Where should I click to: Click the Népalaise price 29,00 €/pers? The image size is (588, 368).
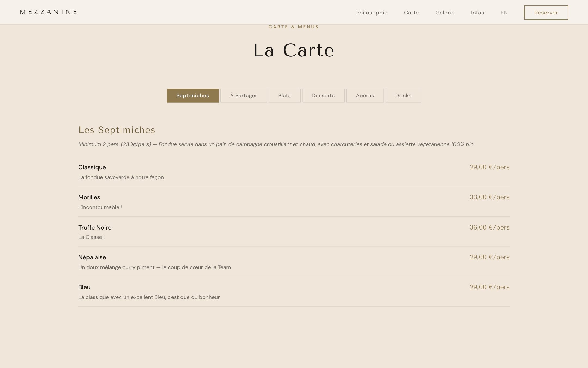pos(489,257)
